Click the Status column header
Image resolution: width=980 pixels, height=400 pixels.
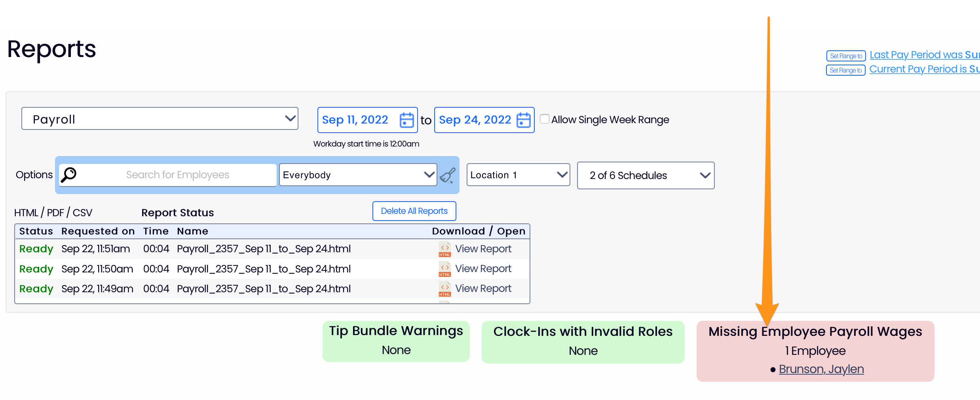click(36, 231)
